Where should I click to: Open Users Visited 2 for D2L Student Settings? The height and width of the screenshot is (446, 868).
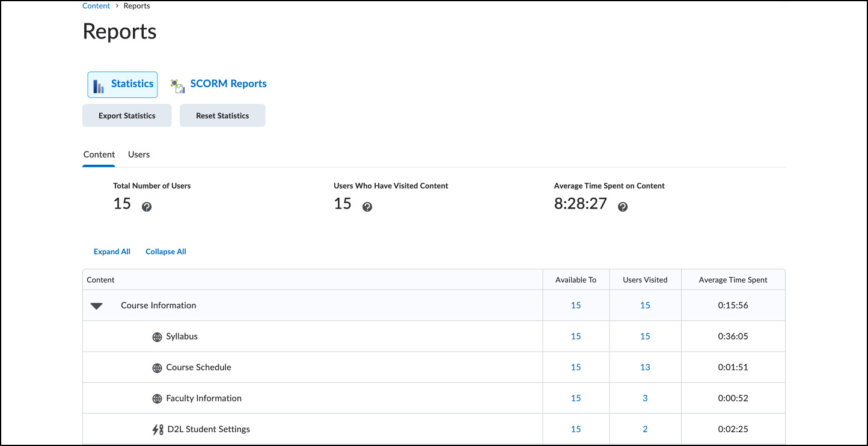click(x=645, y=429)
